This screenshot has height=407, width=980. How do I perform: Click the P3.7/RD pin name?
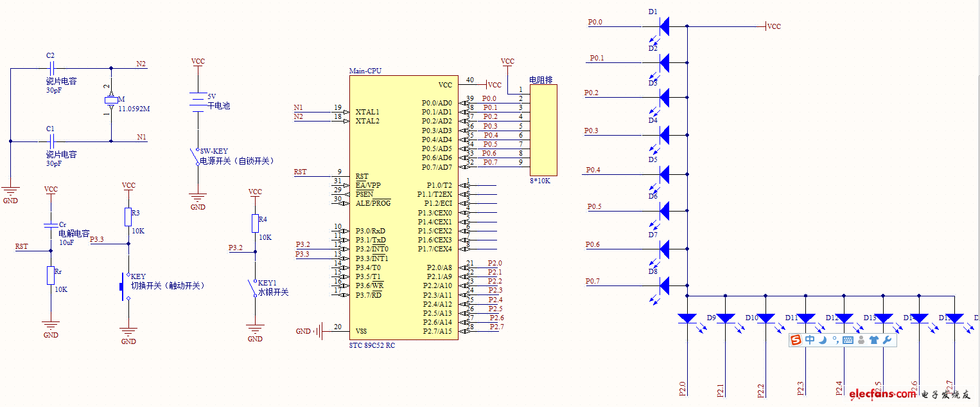click(x=369, y=295)
